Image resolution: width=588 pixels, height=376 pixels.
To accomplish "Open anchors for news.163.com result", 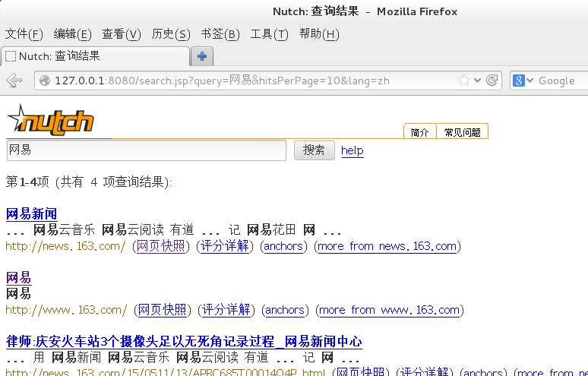I will pyautogui.click(x=283, y=246).
